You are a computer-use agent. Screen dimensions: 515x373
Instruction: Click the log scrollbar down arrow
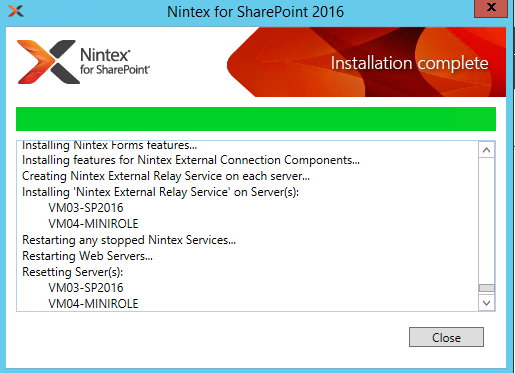pos(486,303)
